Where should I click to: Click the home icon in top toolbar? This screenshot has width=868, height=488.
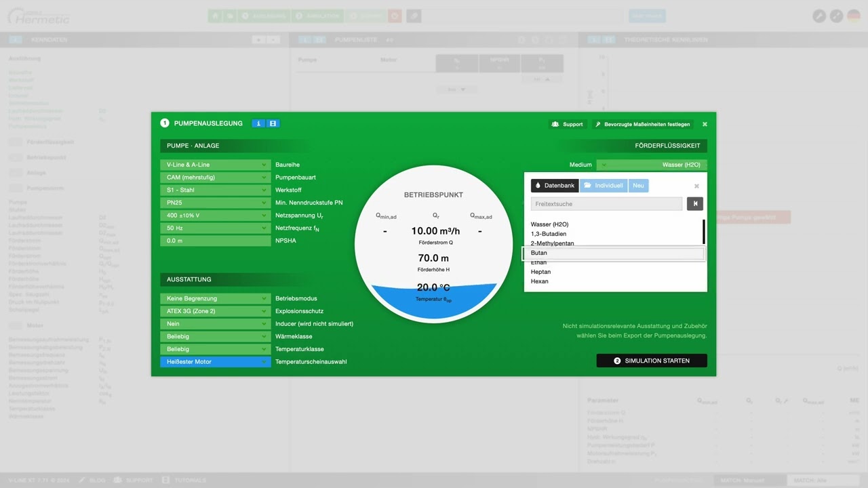pos(216,16)
